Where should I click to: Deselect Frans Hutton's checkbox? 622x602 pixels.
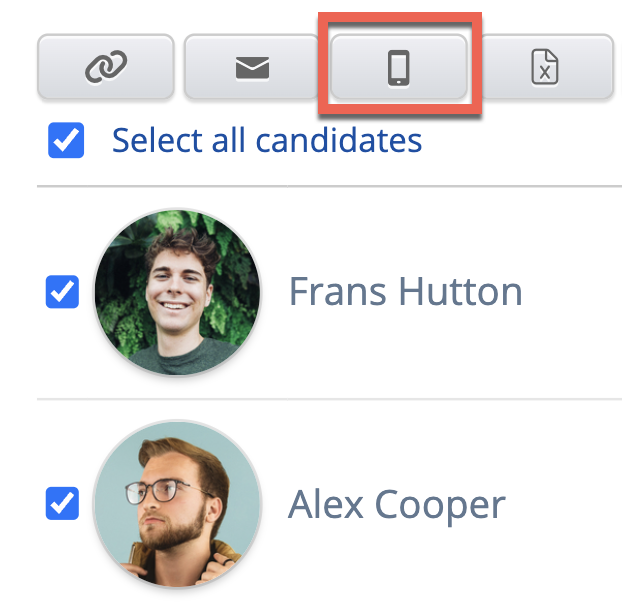[62, 292]
